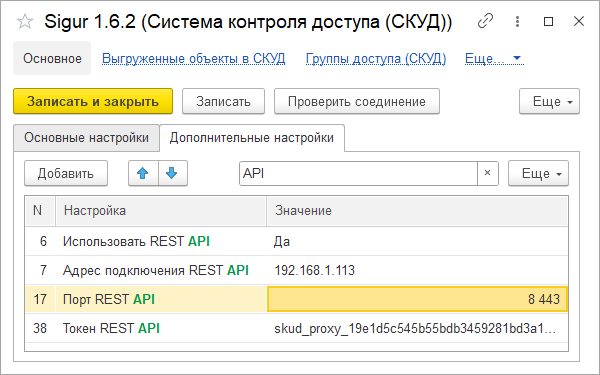Click the skud_proxy token value
This screenshot has height=375, width=600.
[415, 328]
